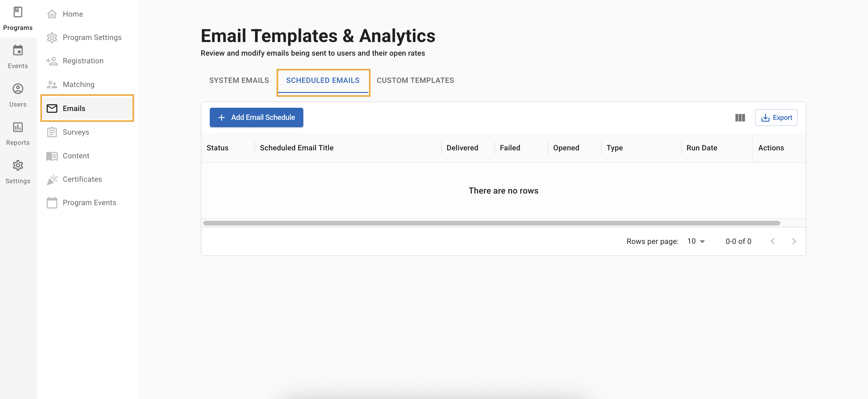Viewport: 868px width, 399px height.
Task: Switch to System Emails tab
Action: pos(239,81)
